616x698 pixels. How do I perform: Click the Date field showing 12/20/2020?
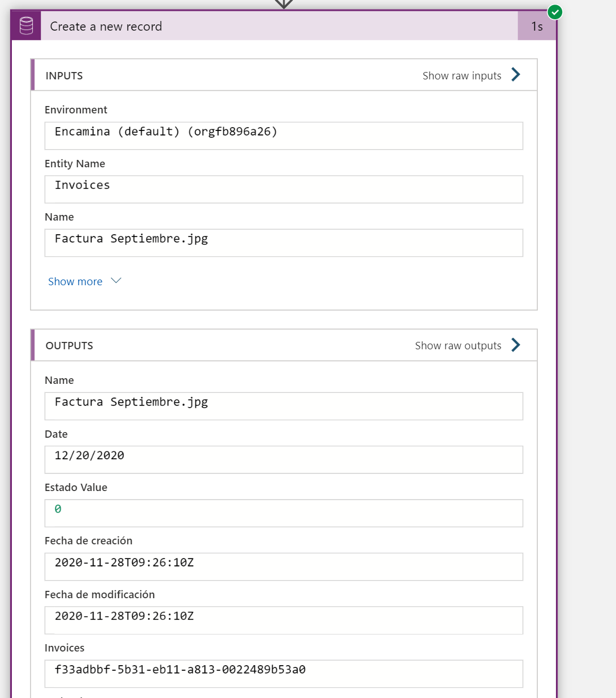coord(283,459)
